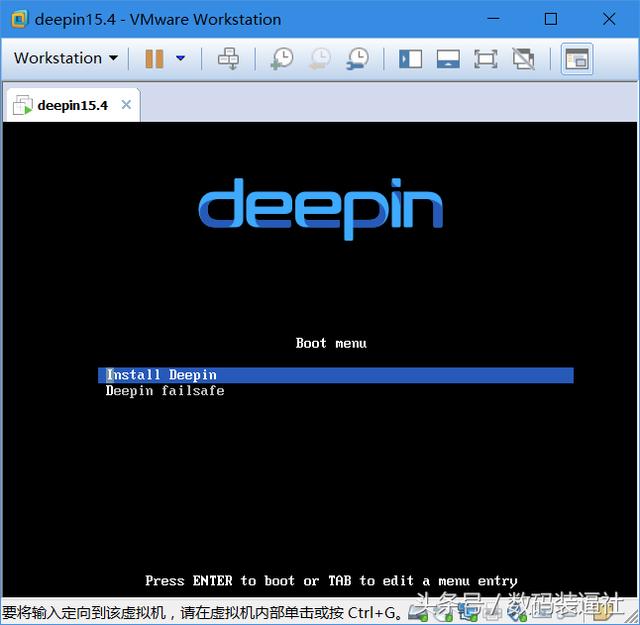Open the snapshot manager with the wrench clock icon

coord(357,58)
